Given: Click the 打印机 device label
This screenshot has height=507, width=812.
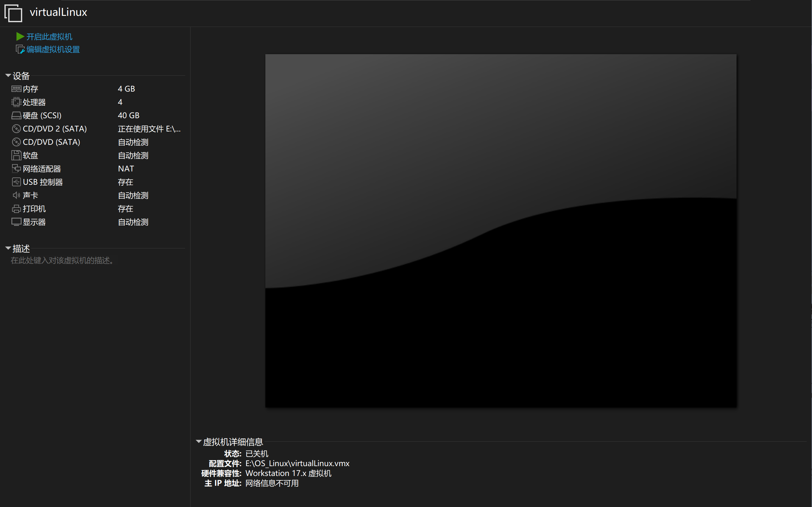Looking at the screenshot, I should 34,209.
